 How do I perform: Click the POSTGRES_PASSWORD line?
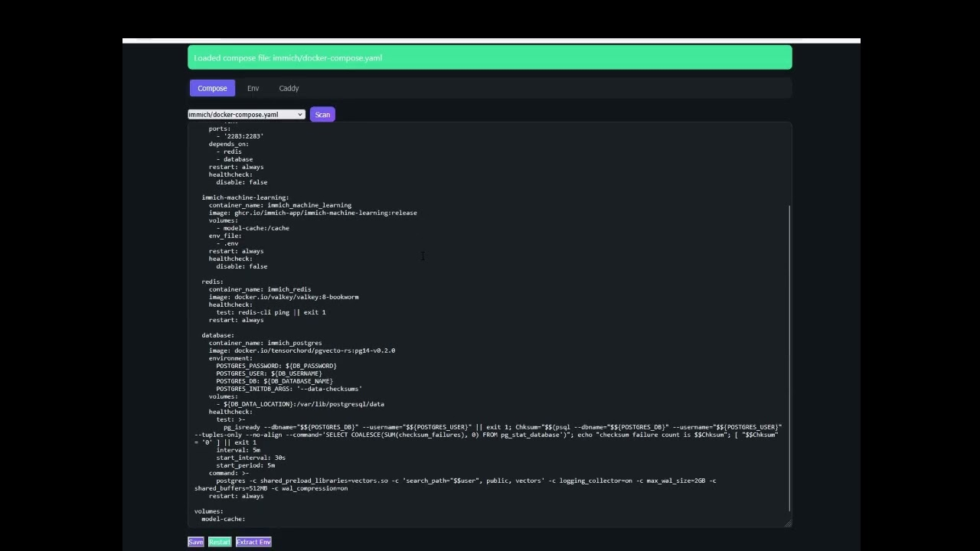276,366
